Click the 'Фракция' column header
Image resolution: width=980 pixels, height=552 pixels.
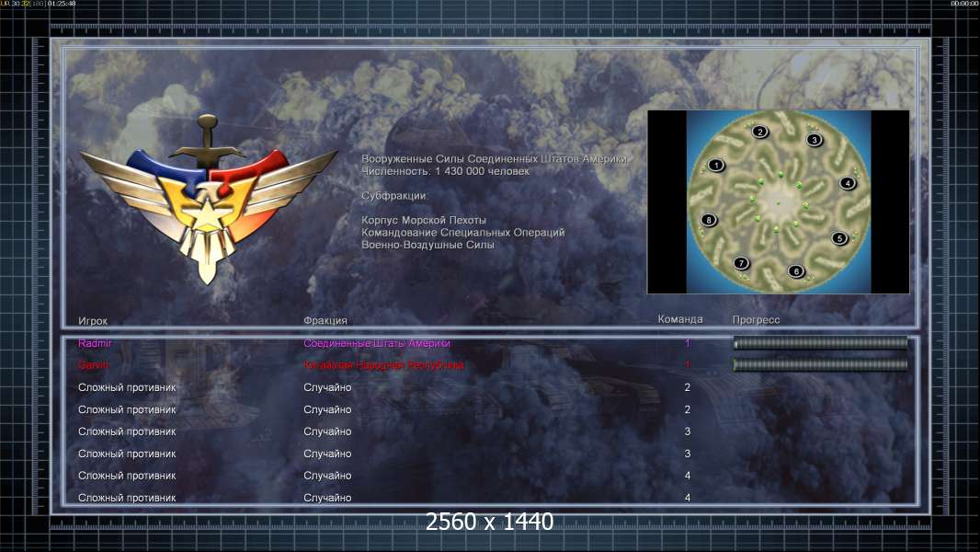tap(325, 320)
